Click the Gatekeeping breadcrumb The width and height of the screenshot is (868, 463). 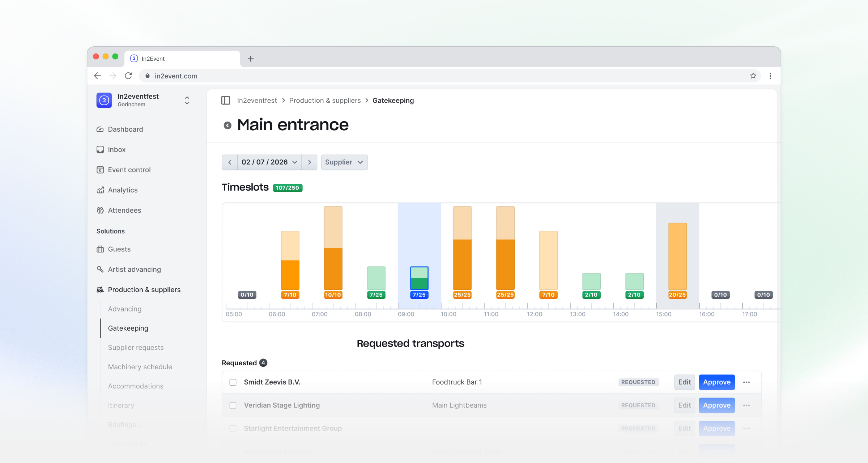click(393, 101)
